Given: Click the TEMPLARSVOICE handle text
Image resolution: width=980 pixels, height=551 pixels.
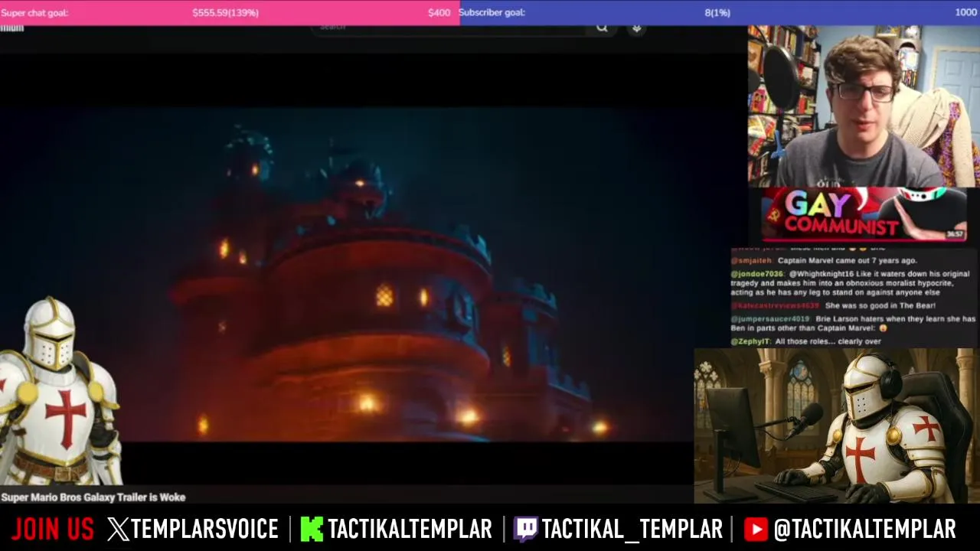Looking at the screenshot, I should click(205, 529).
